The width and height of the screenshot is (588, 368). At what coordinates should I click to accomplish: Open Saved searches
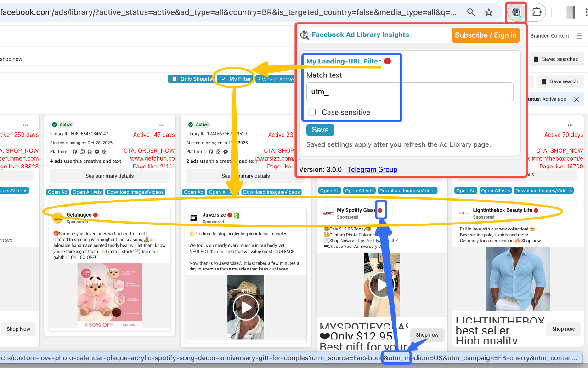click(555, 59)
